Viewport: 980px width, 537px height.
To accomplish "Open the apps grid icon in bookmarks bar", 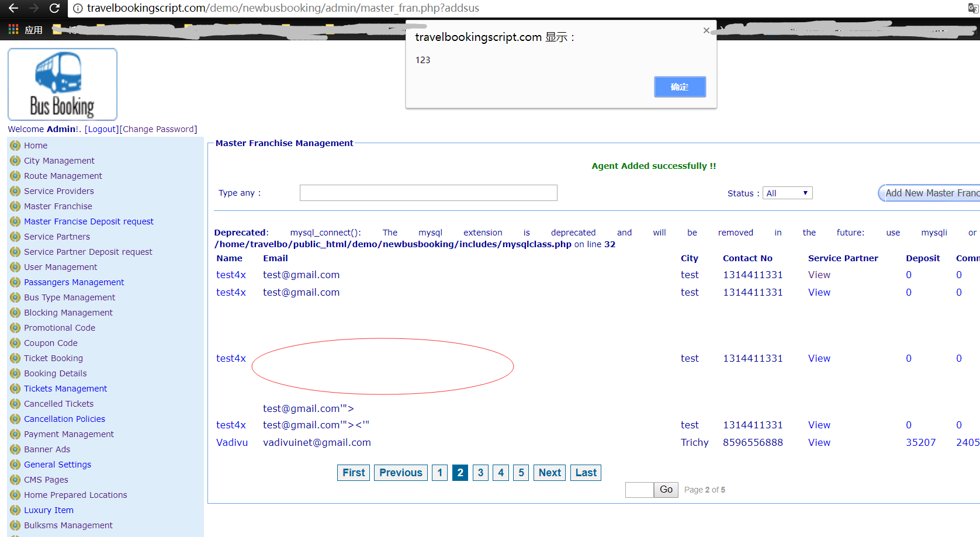I will 13,29.
